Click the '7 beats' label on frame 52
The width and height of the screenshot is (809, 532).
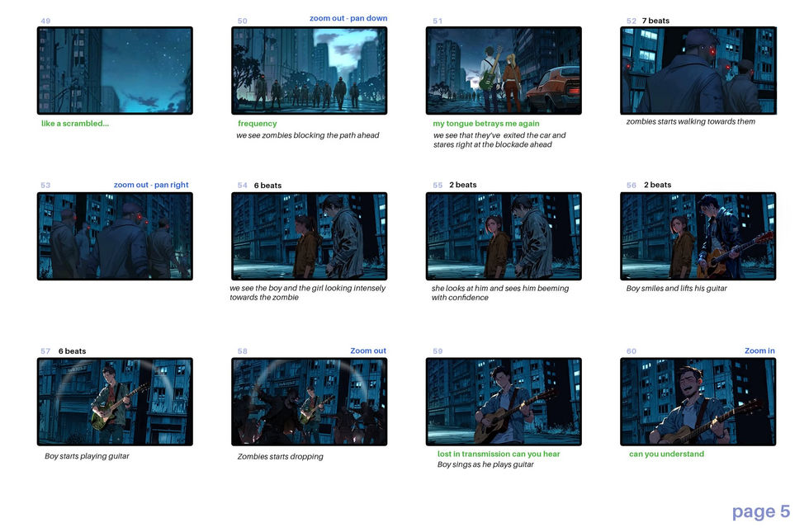click(655, 21)
